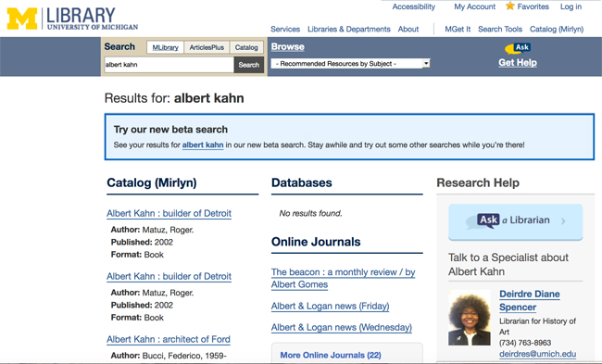Open Deirdre Diane Spencer's photo
The image size is (602, 364).
[x=470, y=318]
